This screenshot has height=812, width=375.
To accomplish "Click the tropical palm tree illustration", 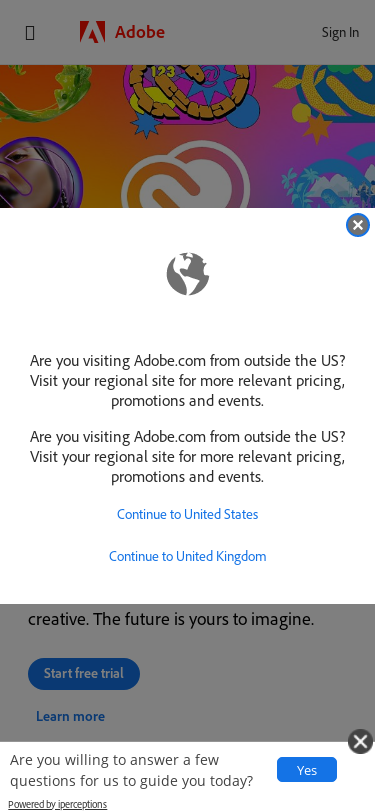I will 329,183.
